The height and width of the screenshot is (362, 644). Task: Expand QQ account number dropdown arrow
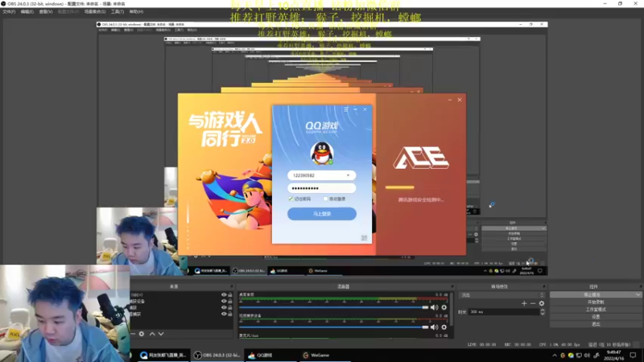(349, 175)
